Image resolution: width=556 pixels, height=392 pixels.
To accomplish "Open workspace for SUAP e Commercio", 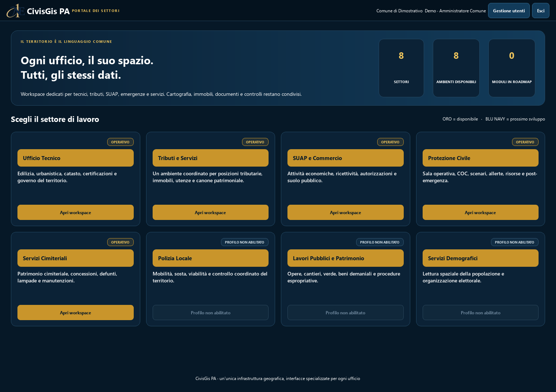I will (x=346, y=212).
